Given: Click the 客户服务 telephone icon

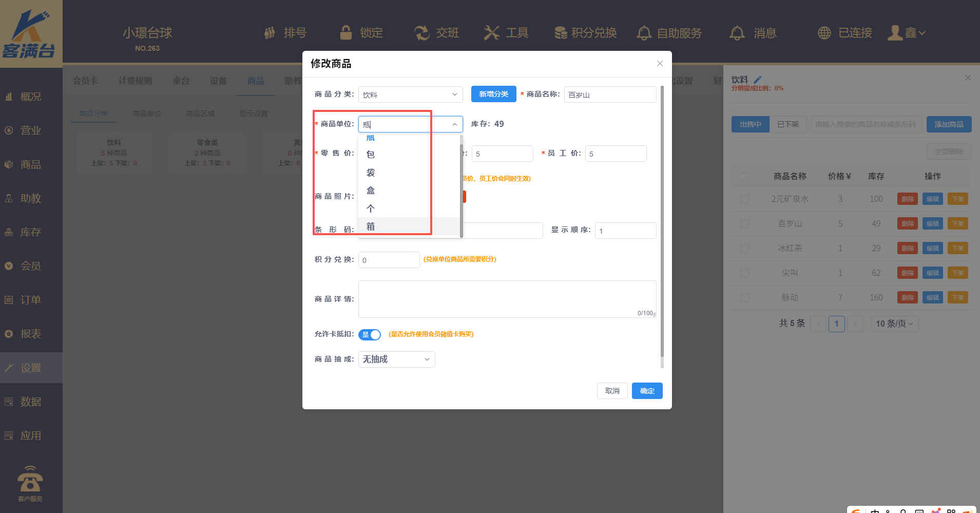Looking at the screenshot, I should (x=30, y=479).
